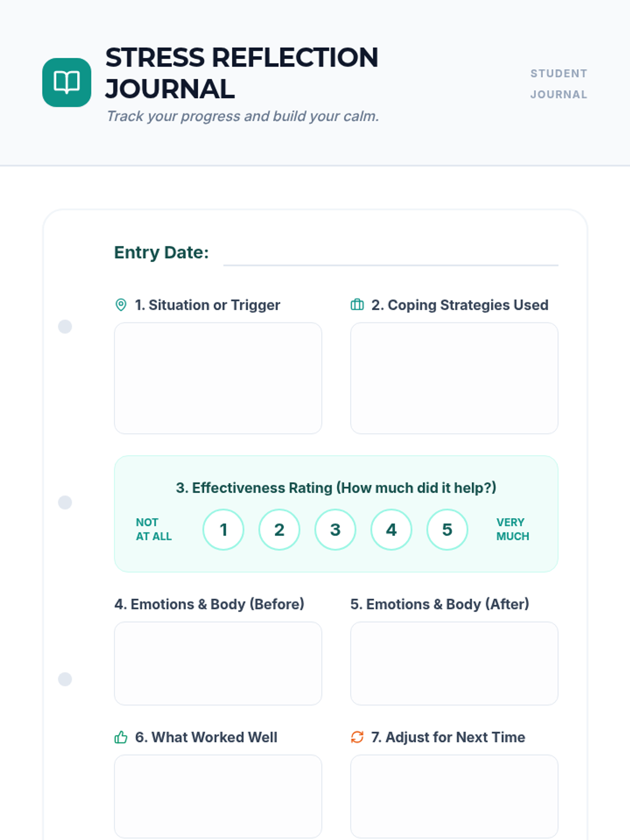The height and width of the screenshot is (840, 630).
Task: Click the briefcase icon beside Coping Strategies
Action: tap(357, 305)
